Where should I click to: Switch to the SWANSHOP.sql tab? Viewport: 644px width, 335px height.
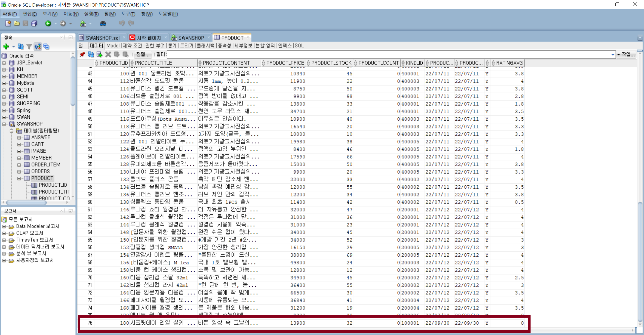[102, 38]
